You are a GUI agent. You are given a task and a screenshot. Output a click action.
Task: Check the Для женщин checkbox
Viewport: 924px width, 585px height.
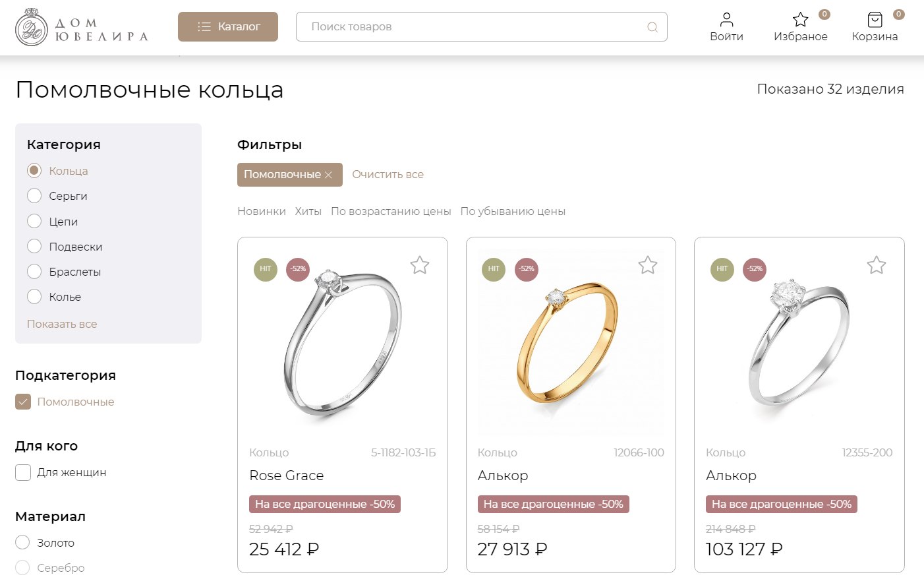[23, 472]
